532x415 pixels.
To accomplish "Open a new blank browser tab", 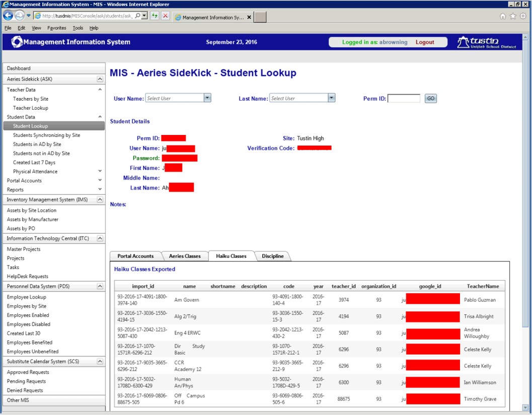I will [x=260, y=17].
